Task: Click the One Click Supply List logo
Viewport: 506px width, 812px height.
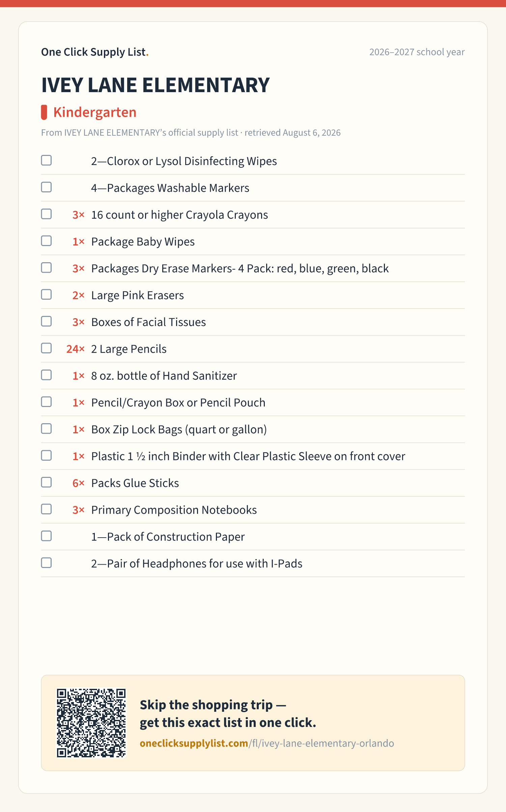Action: (x=95, y=52)
